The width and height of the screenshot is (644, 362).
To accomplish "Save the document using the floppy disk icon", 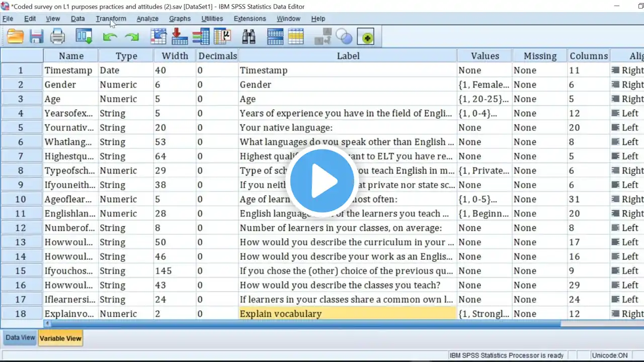I will 36,37.
